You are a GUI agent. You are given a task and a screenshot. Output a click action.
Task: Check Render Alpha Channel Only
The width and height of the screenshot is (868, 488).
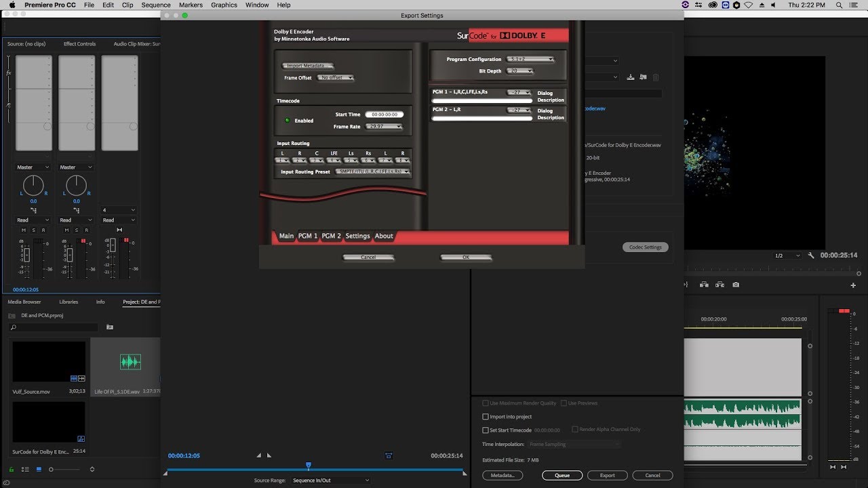[x=575, y=429]
